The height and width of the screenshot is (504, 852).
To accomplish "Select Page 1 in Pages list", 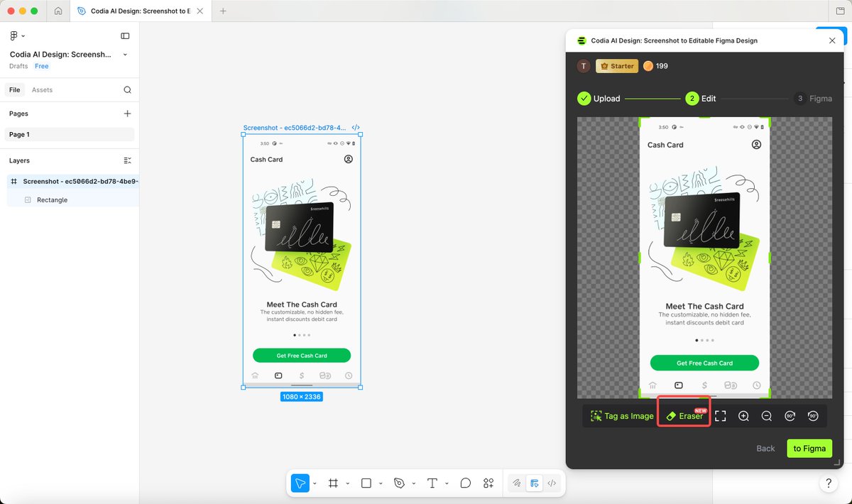I will click(x=70, y=134).
